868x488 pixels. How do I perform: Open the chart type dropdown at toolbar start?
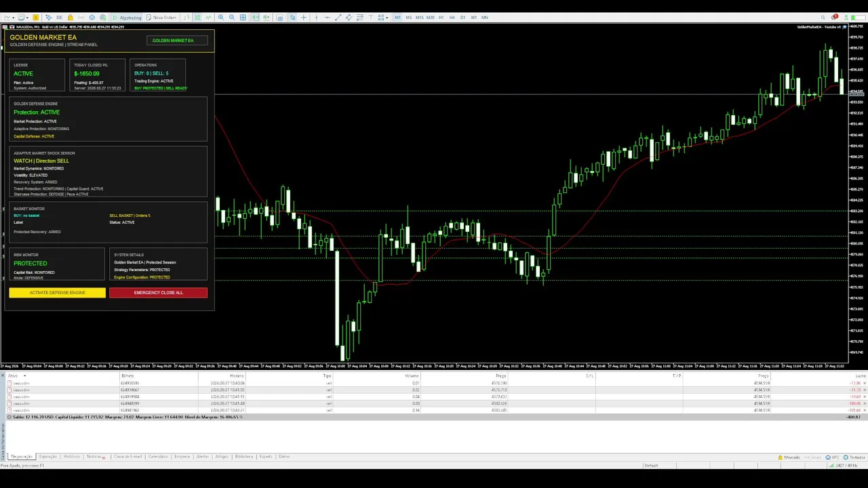9,18
